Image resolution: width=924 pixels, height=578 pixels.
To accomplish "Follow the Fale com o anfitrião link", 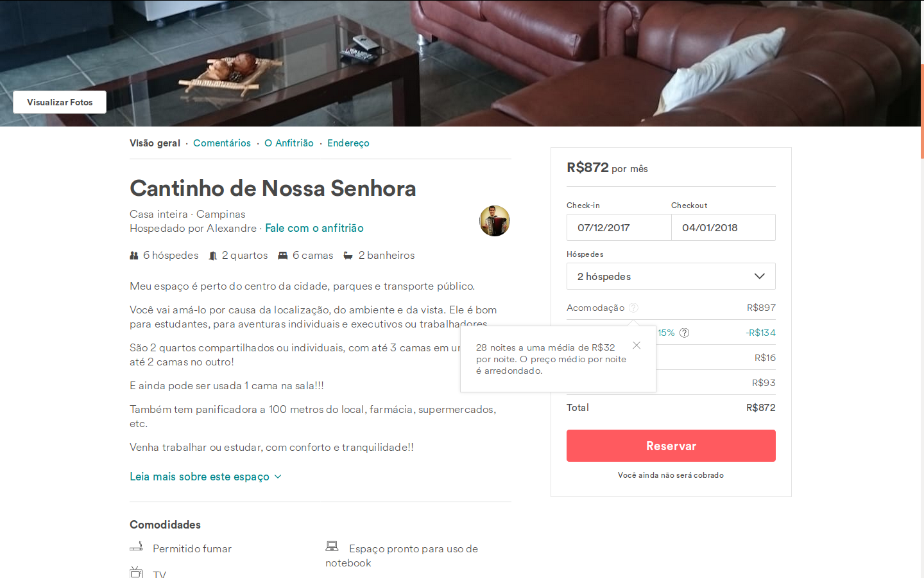I will (x=314, y=228).
